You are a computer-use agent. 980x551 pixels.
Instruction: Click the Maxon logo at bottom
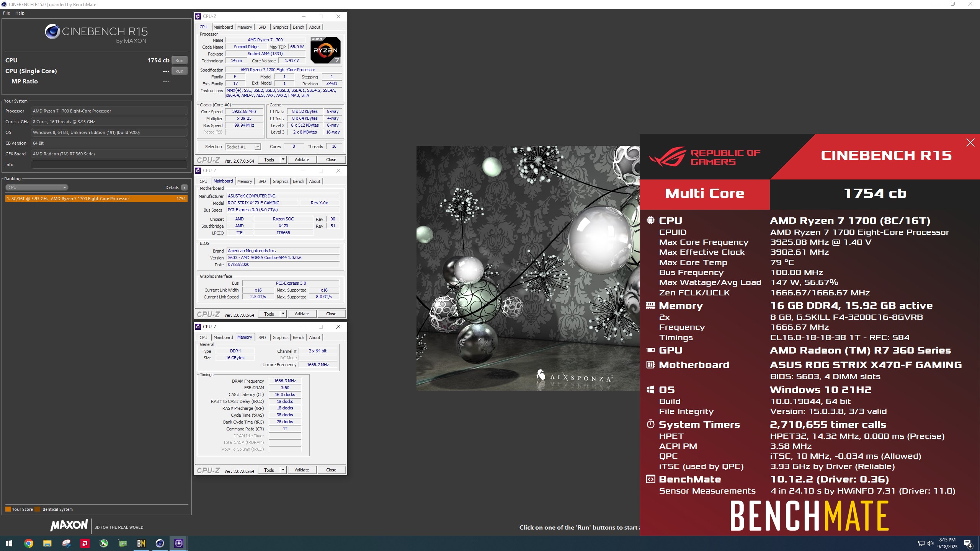[70, 525]
